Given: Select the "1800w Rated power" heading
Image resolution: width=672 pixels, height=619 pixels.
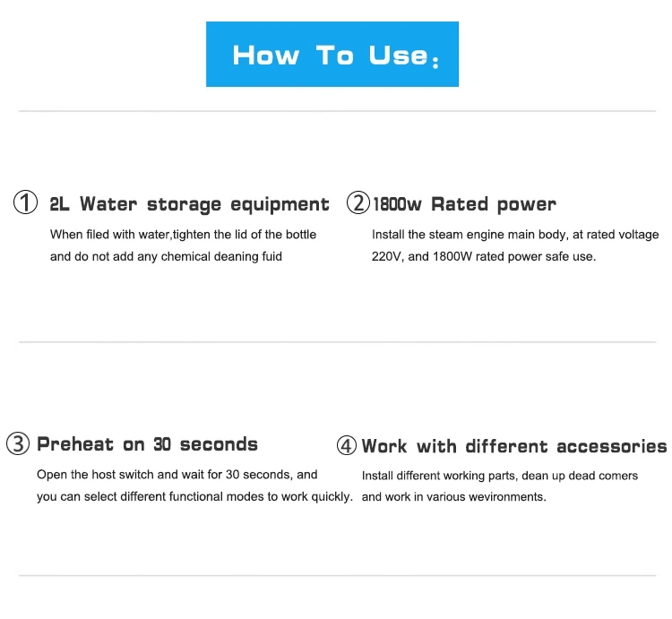Looking at the screenshot, I should tap(464, 204).
